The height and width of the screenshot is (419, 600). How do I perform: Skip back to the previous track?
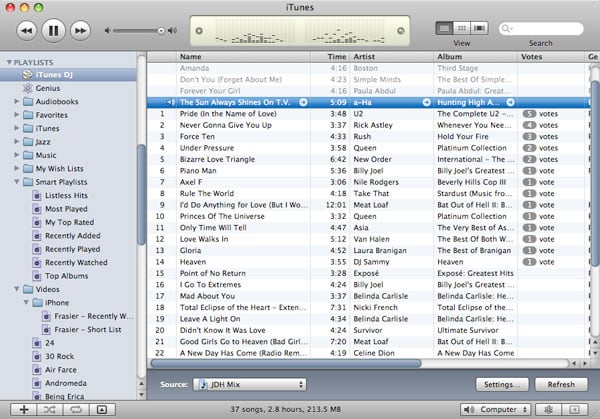(26, 31)
